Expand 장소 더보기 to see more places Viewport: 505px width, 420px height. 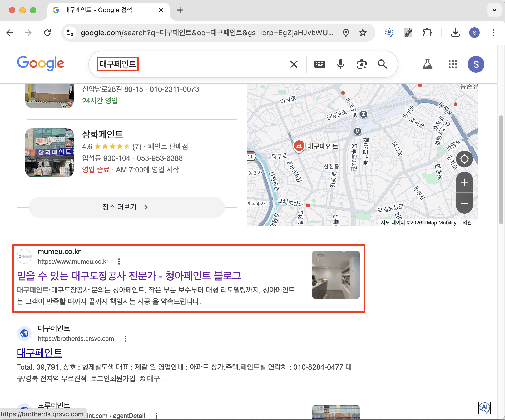[x=127, y=207]
